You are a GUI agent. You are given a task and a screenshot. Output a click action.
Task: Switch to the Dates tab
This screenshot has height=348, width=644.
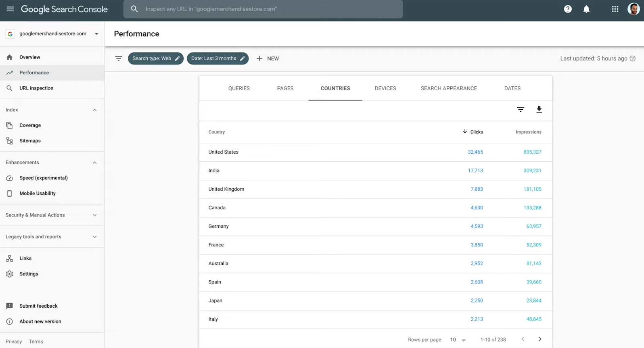(x=512, y=88)
